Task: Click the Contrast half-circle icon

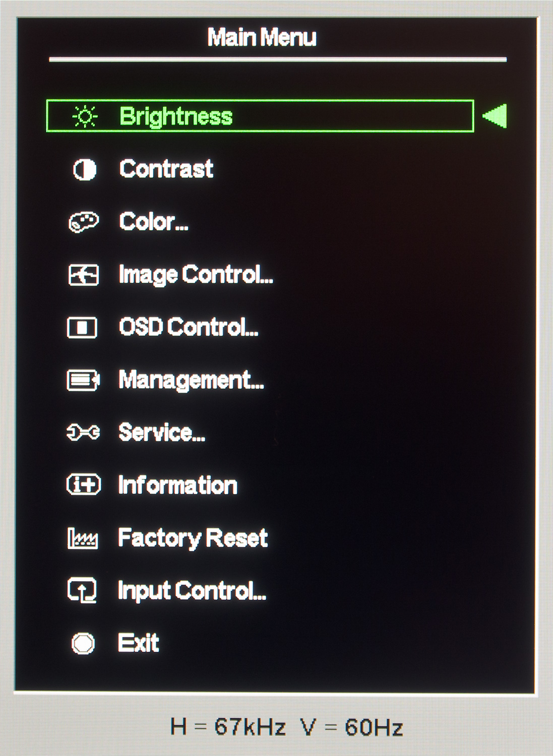Action: click(x=84, y=169)
